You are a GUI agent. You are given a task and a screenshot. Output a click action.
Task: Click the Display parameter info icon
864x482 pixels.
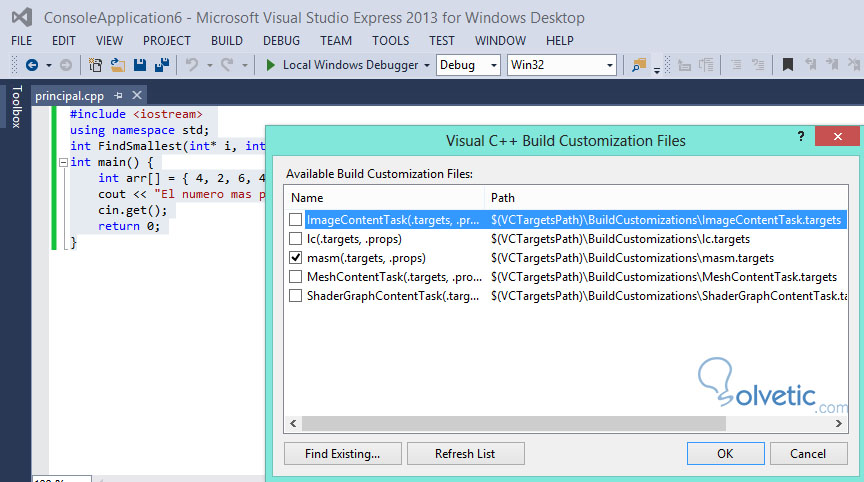(706, 65)
